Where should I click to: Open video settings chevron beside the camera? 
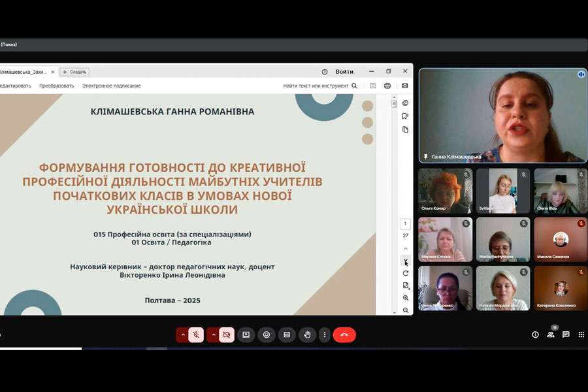[214, 335]
